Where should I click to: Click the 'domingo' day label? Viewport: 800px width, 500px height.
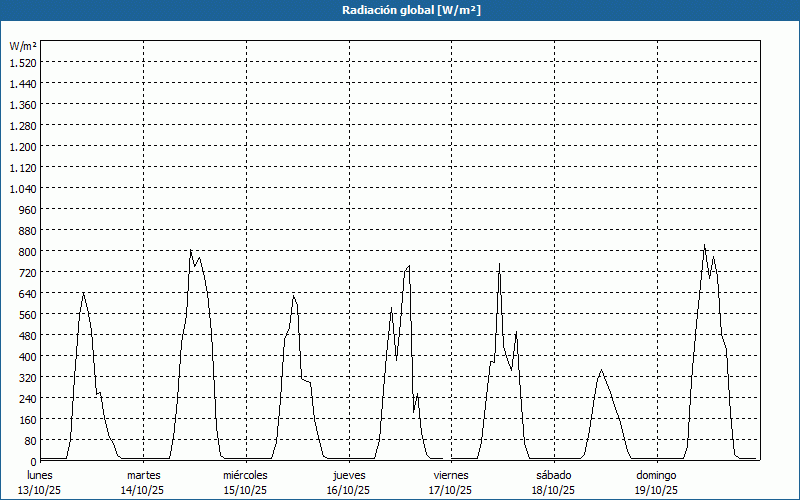coord(656,475)
